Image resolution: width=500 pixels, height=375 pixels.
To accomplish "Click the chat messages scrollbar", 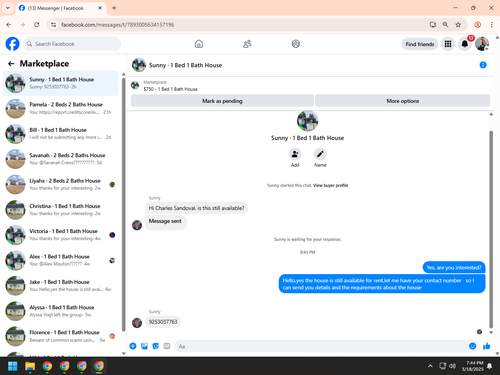I will coord(491,229).
